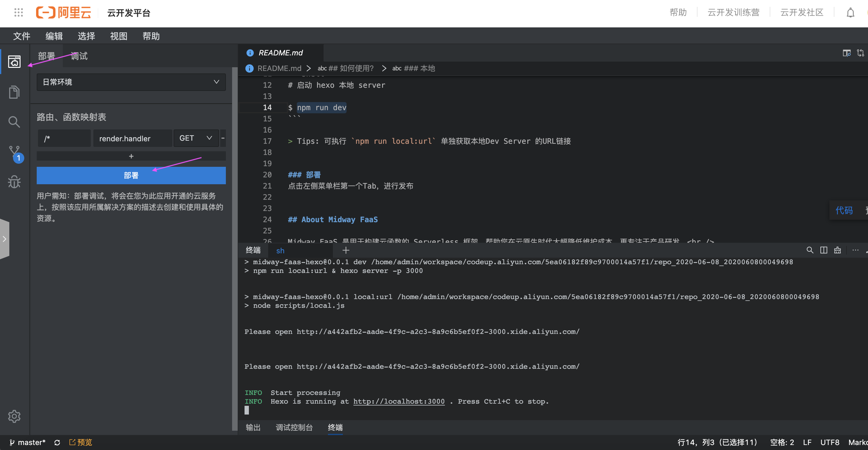Click the README.md breadcrumb segment

click(279, 68)
